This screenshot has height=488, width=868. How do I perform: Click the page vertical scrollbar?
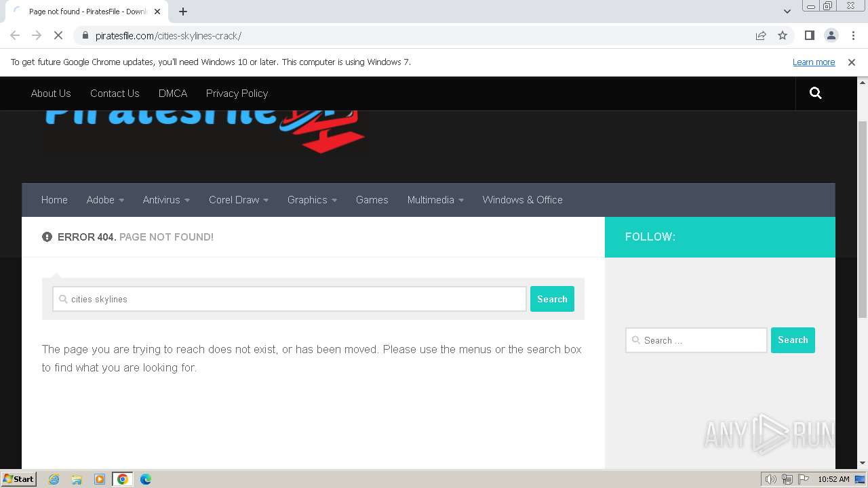863,219
